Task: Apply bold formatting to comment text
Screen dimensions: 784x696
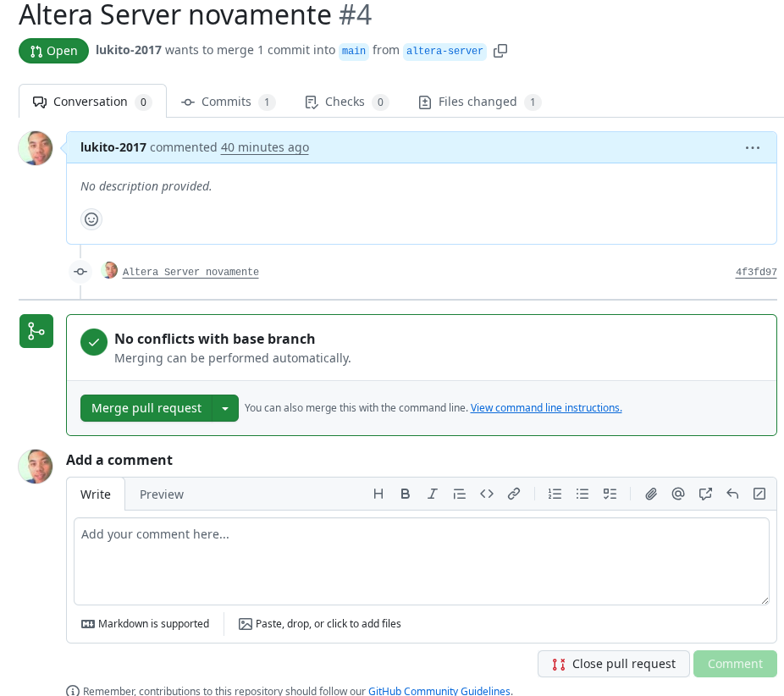Action: tap(405, 494)
